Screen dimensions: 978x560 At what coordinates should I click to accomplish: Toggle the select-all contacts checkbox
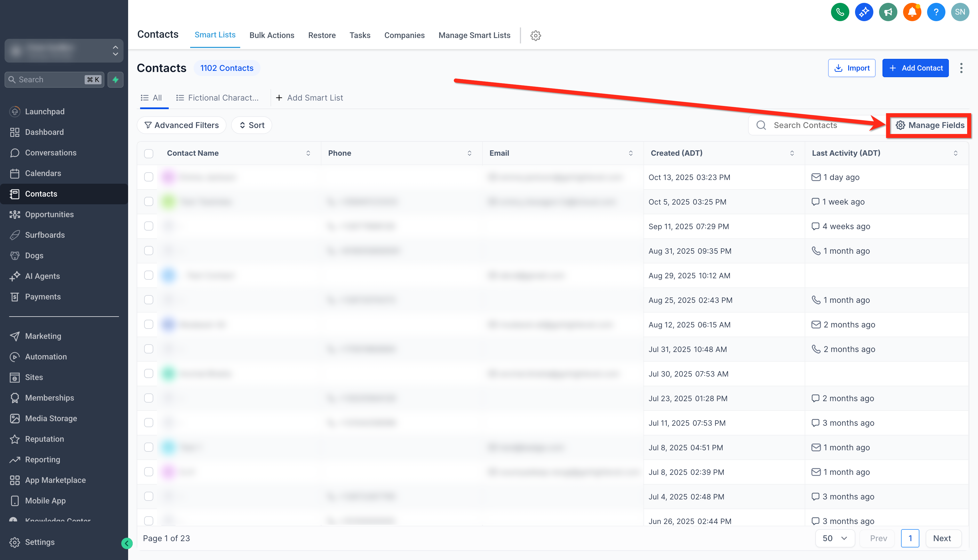coord(149,153)
